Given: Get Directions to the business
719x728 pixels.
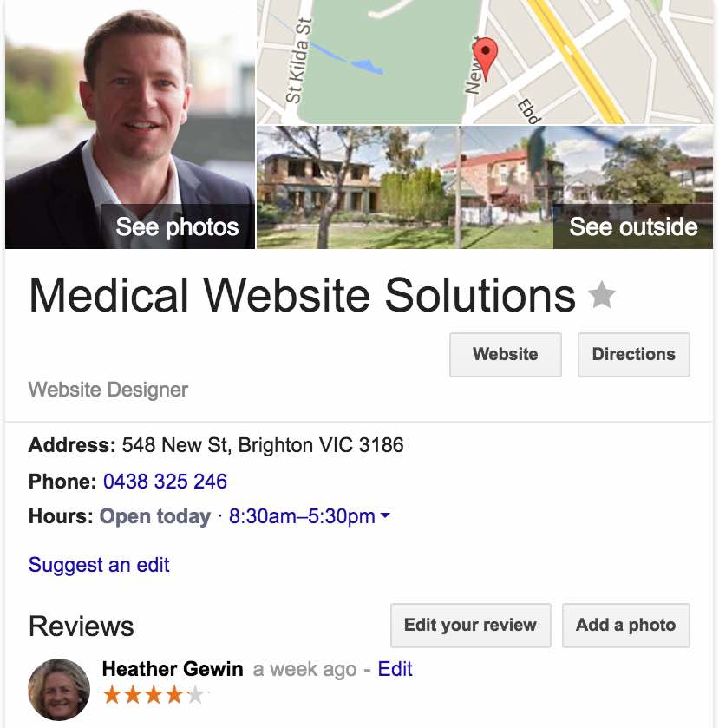Looking at the screenshot, I should [634, 354].
